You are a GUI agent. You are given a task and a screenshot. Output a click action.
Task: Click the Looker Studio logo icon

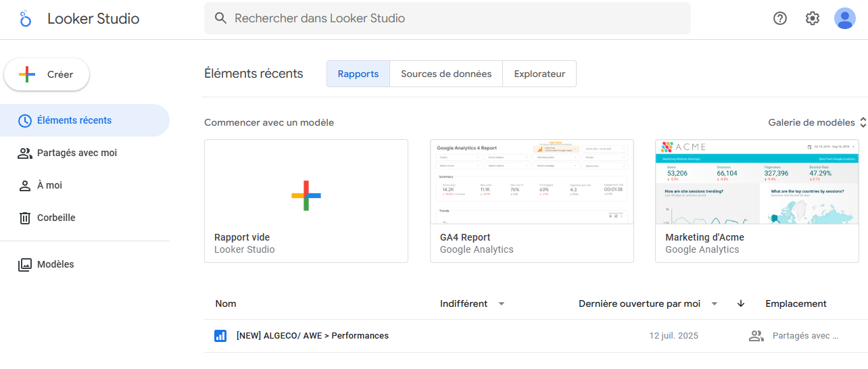[x=26, y=19]
